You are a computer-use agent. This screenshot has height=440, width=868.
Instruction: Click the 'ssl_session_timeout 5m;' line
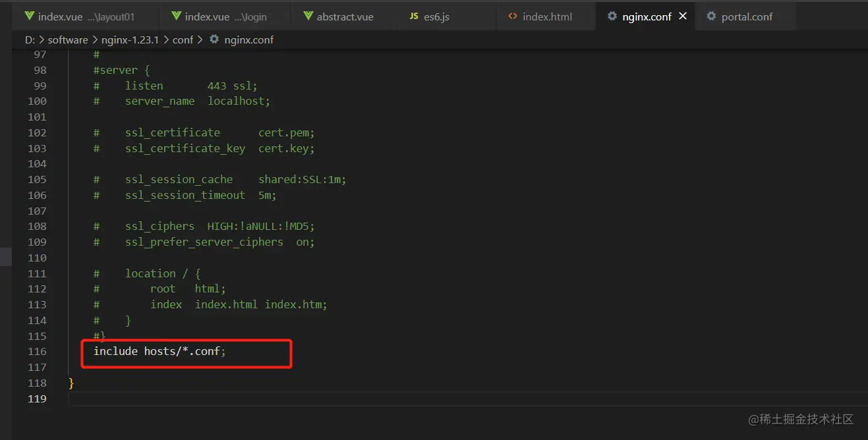185,195
